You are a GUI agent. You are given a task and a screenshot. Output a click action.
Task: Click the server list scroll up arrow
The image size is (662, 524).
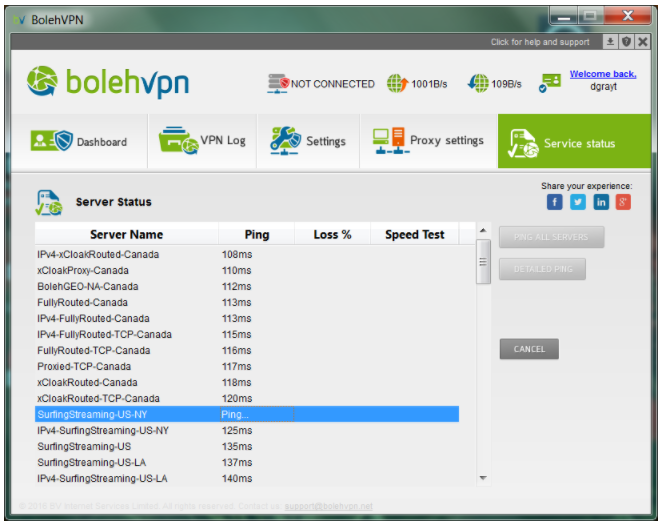[483, 231]
